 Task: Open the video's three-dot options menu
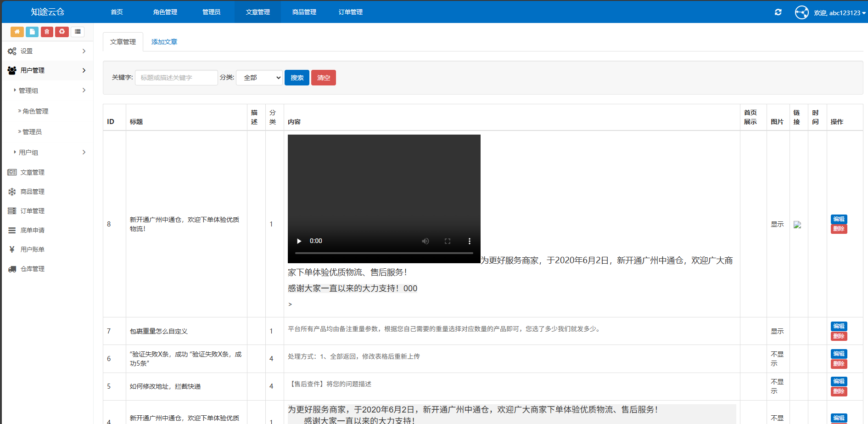(x=469, y=241)
